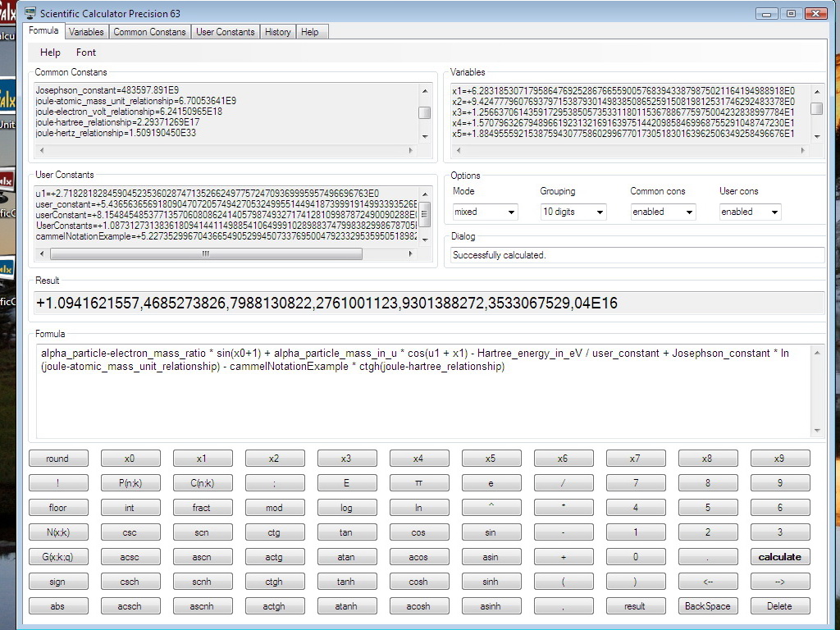
Task: Click the open parenthesis button
Action: pyautogui.click(x=563, y=582)
